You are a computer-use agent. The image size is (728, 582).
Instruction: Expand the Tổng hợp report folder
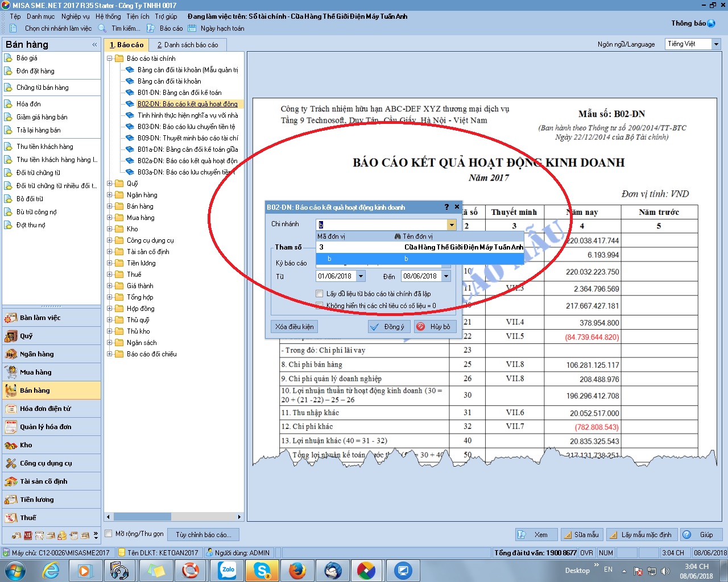[110, 297]
